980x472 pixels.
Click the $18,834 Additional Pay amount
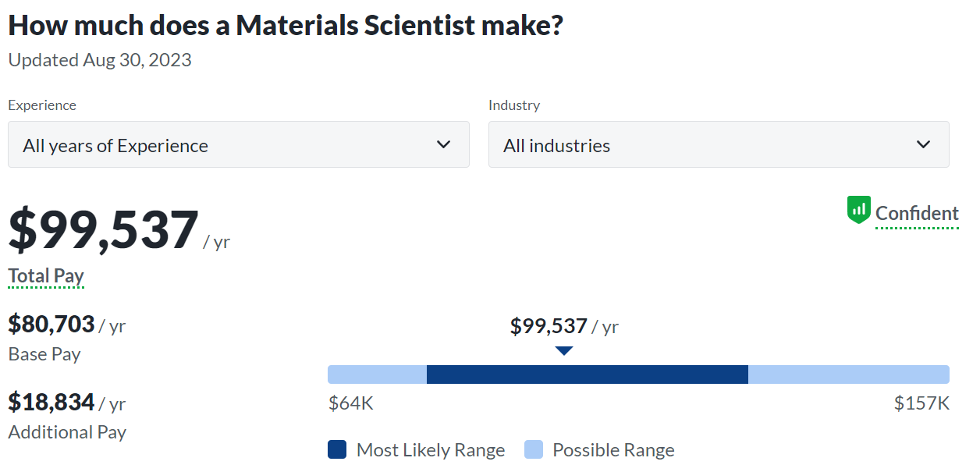(x=51, y=402)
